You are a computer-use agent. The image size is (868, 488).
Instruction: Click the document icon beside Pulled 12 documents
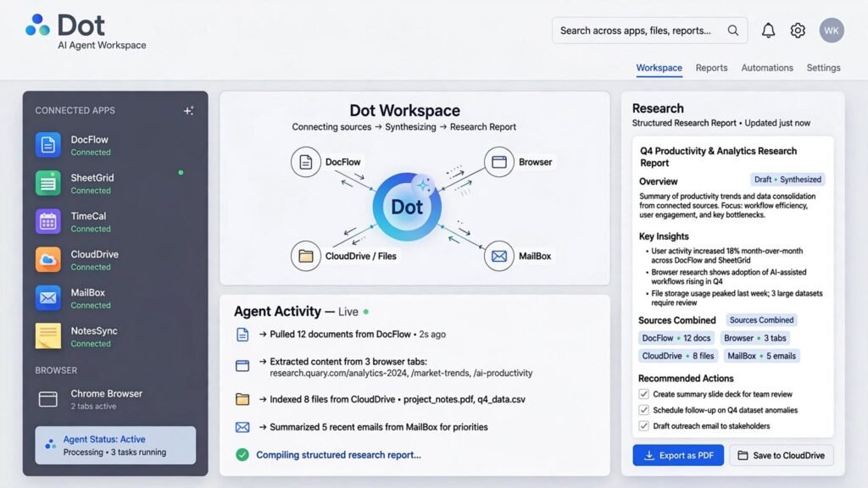(x=242, y=334)
